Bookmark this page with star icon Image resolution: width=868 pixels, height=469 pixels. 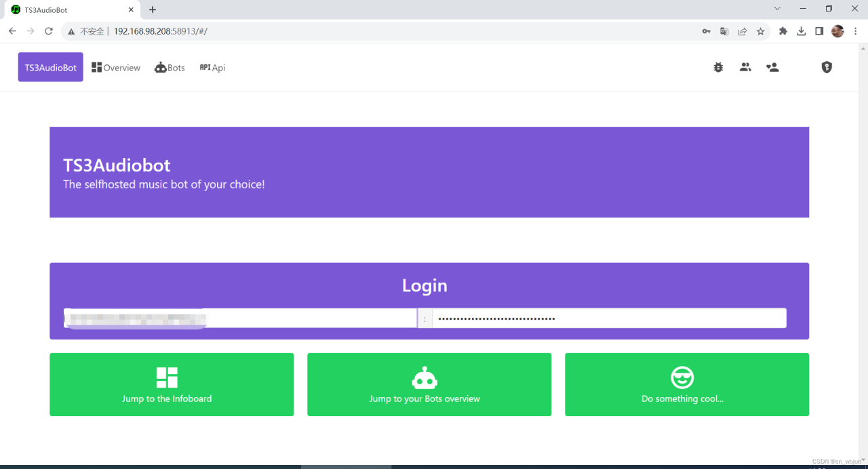(761, 31)
